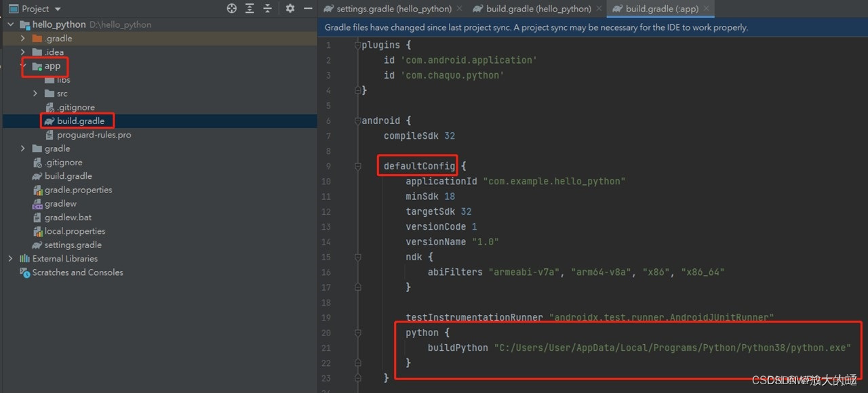Click the Expand All icon in Project panel
This screenshot has width=868, height=393.
(250, 9)
